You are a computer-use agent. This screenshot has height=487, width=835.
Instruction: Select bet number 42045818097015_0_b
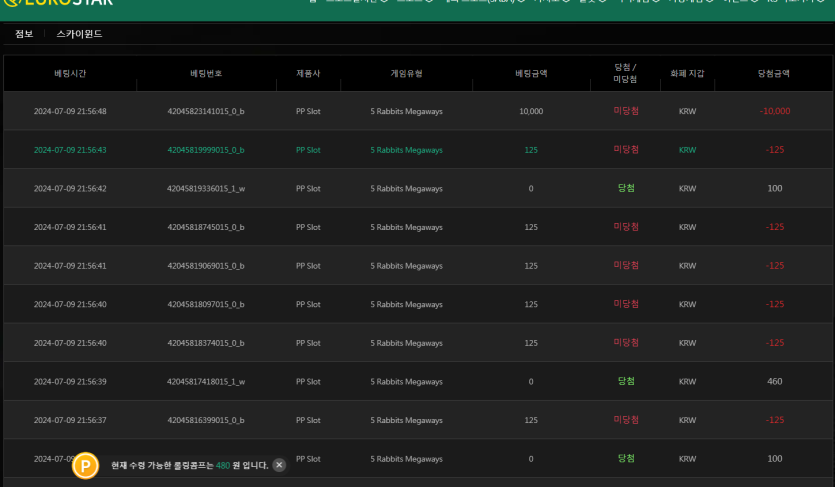pyautogui.click(x=206, y=304)
